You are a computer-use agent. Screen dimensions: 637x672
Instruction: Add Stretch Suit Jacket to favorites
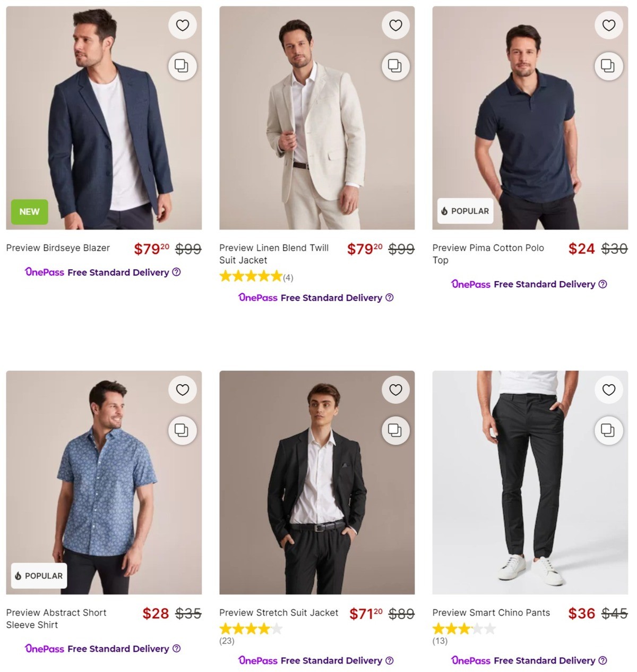(395, 389)
